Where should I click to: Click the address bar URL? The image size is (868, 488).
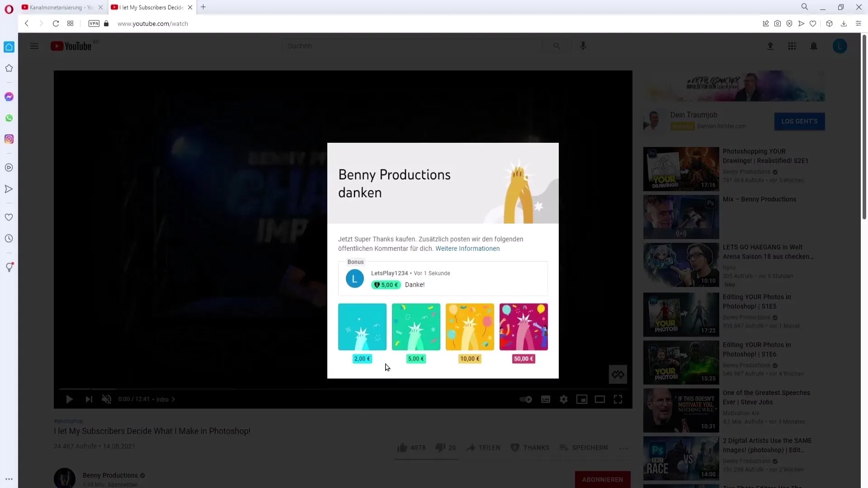(x=153, y=23)
